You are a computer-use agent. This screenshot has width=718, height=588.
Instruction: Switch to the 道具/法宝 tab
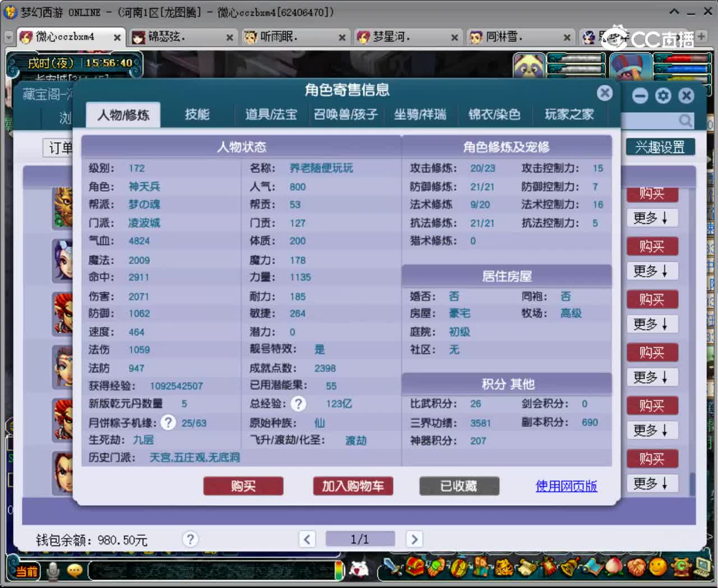tap(271, 114)
